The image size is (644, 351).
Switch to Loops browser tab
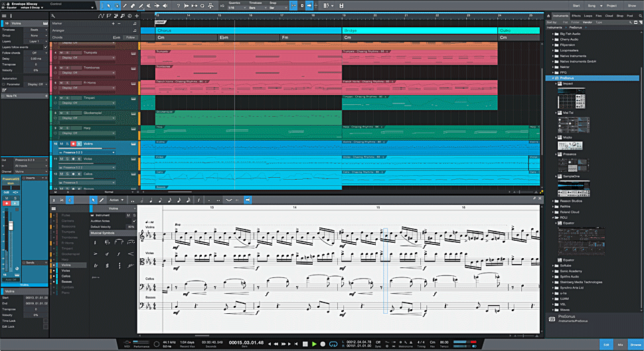(x=588, y=16)
